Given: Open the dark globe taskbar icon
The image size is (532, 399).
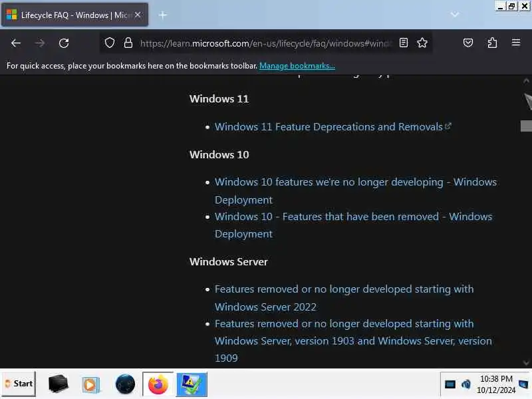Looking at the screenshot, I should [x=125, y=384].
